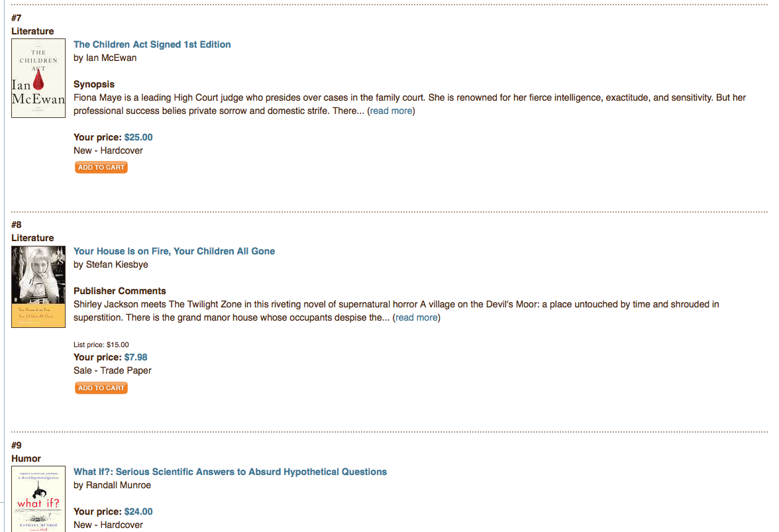Open 'What If?: Serious Scientific Answers' title link
The image size is (779, 532).
point(230,472)
